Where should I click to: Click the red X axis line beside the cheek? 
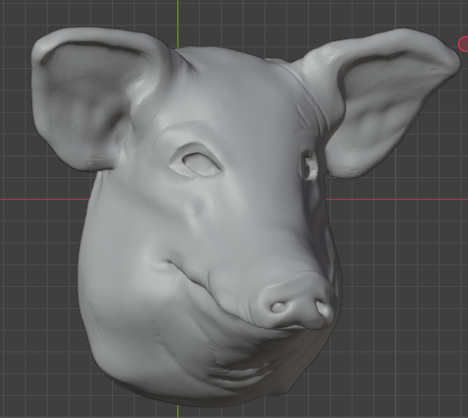pyautogui.click(x=44, y=200)
